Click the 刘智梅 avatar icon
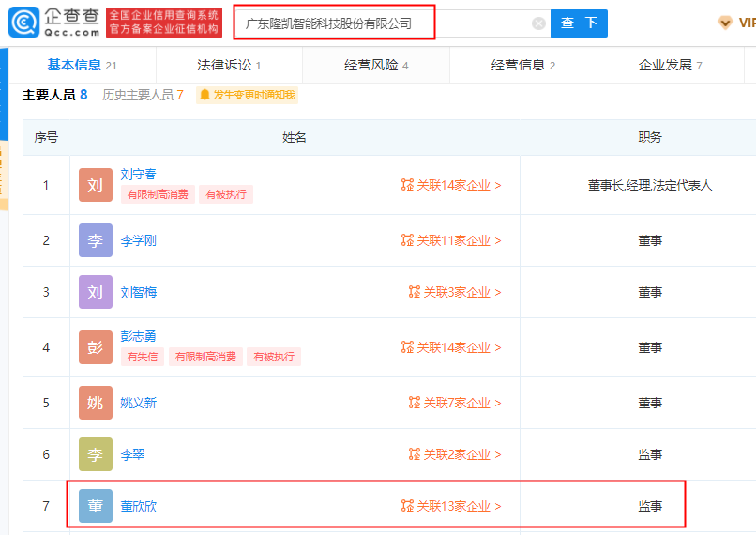The image size is (756, 535). (x=96, y=292)
